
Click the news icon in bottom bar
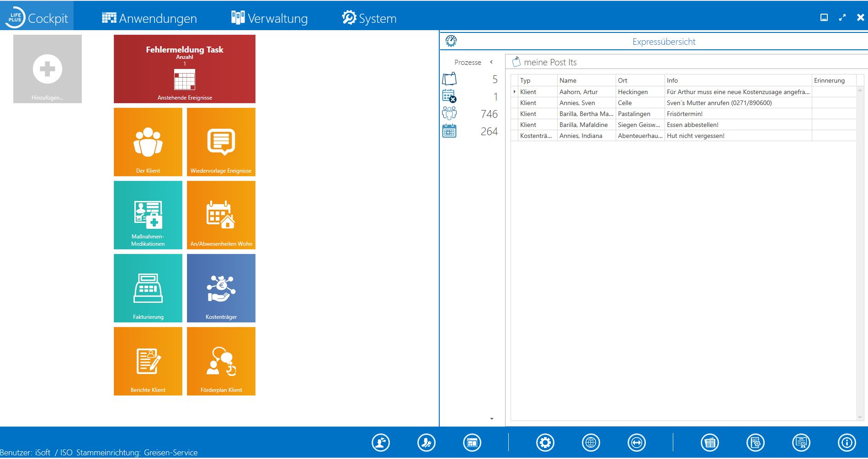[709, 443]
